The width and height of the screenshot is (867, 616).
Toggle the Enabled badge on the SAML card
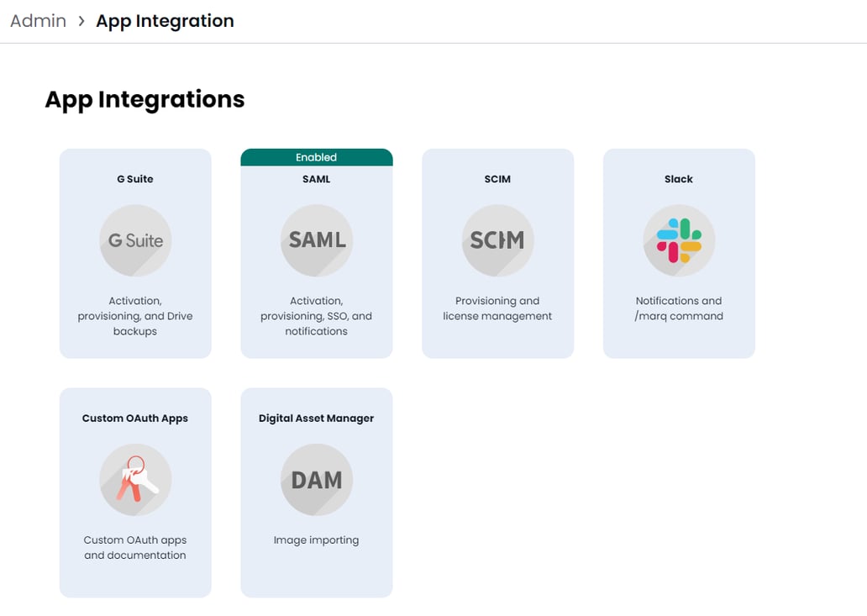pyautogui.click(x=317, y=157)
